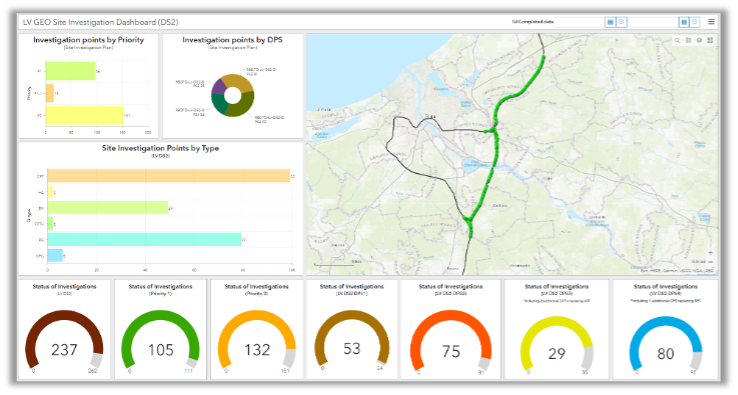Open the hamburger menu in the dashboard header
The height and width of the screenshot is (395, 738).
click(711, 22)
